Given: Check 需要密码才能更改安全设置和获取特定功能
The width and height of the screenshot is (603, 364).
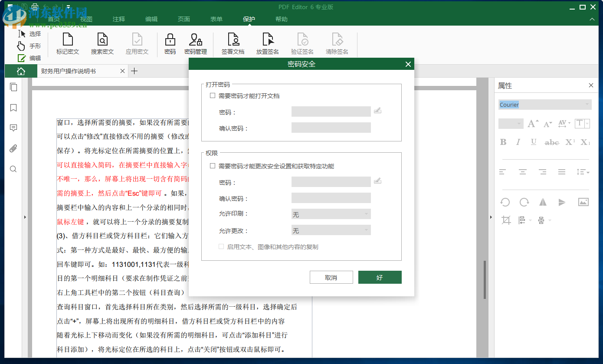Looking at the screenshot, I should (x=213, y=166).
